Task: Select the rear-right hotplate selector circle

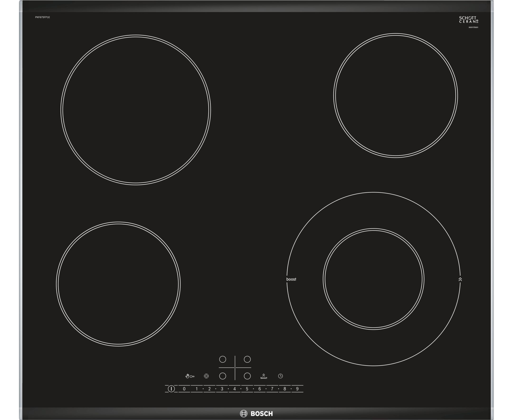Action: pos(247,359)
